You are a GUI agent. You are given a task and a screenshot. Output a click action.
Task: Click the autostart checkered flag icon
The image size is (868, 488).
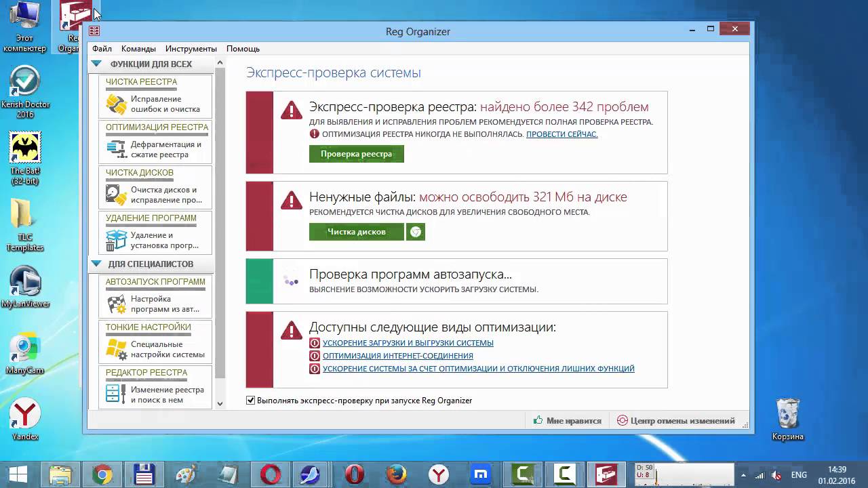(117, 304)
